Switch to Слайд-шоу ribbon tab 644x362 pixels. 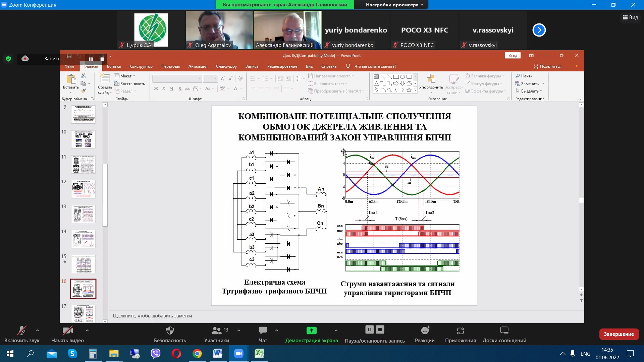(226, 66)
